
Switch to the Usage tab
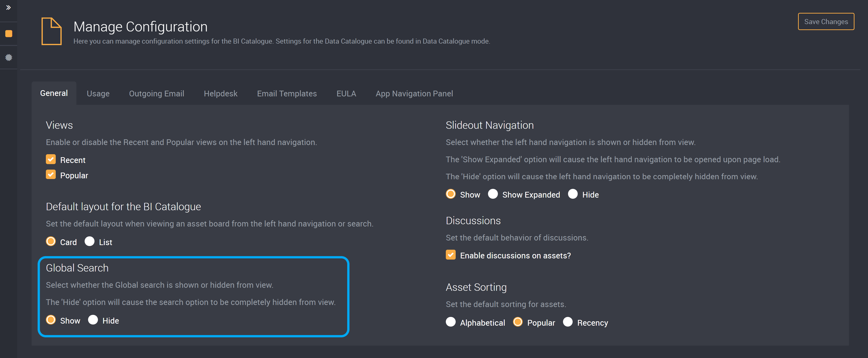[x=98, y=93]
